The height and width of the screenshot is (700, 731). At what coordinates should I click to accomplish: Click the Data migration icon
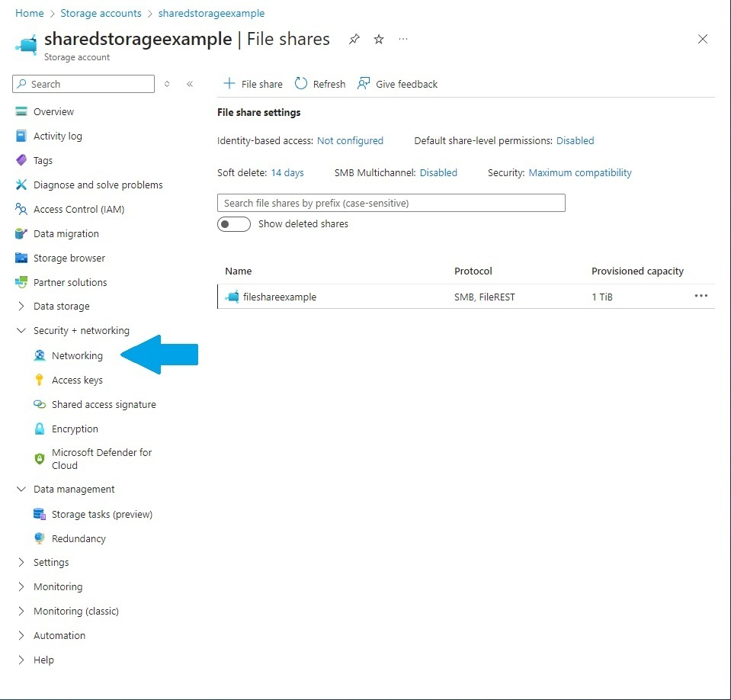pos(21,233)
